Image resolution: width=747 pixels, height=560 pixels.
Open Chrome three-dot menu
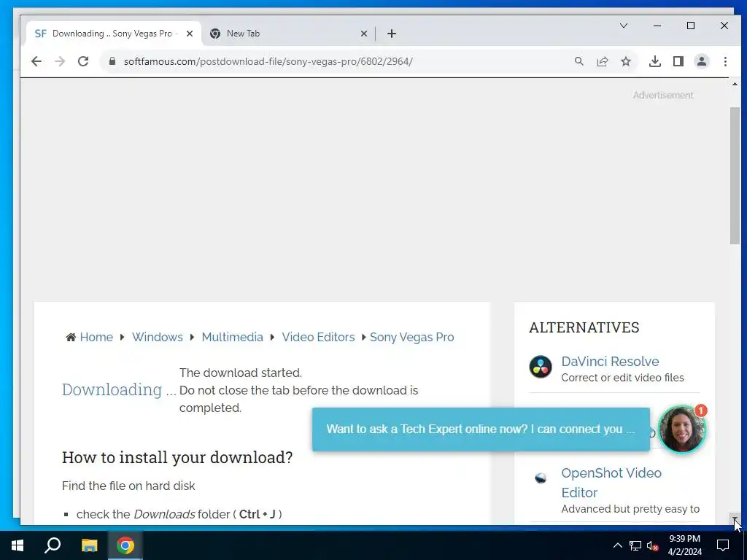tap(725, 61)
